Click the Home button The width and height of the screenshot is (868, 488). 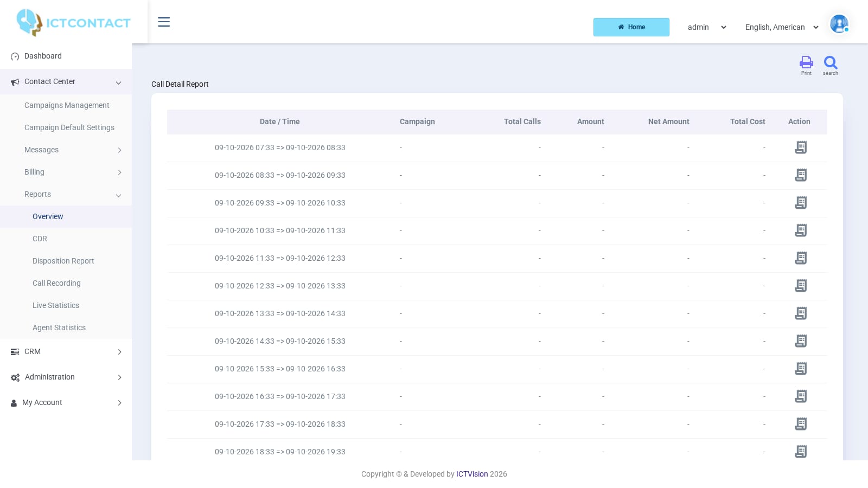pyautogui.click(x=631, y=27)
